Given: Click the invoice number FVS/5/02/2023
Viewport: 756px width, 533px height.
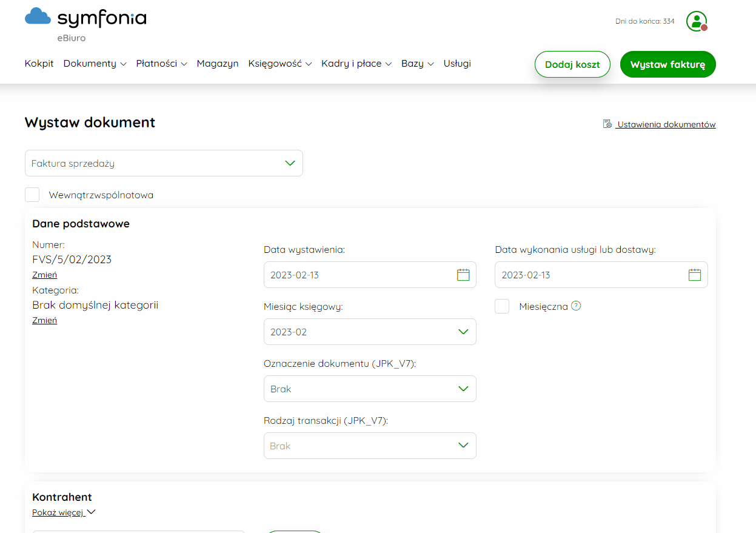Looking at the screenshot, I should [x=72, y=260].
